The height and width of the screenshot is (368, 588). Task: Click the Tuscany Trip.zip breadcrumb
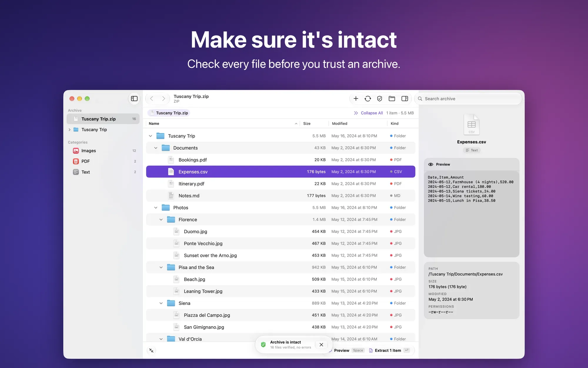(x=169, y=113)
